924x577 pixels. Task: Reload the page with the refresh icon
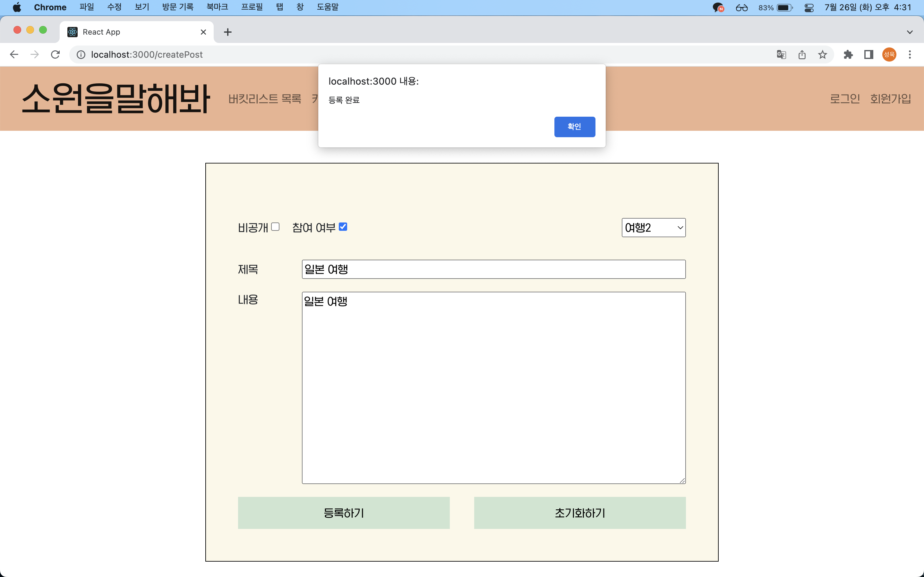[x=56, y=54]
